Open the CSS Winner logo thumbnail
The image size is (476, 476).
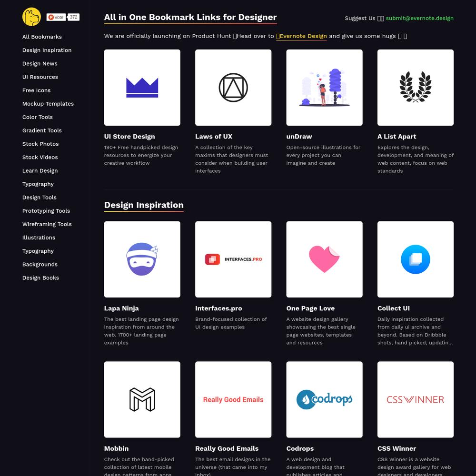click(x=415, y=399)
